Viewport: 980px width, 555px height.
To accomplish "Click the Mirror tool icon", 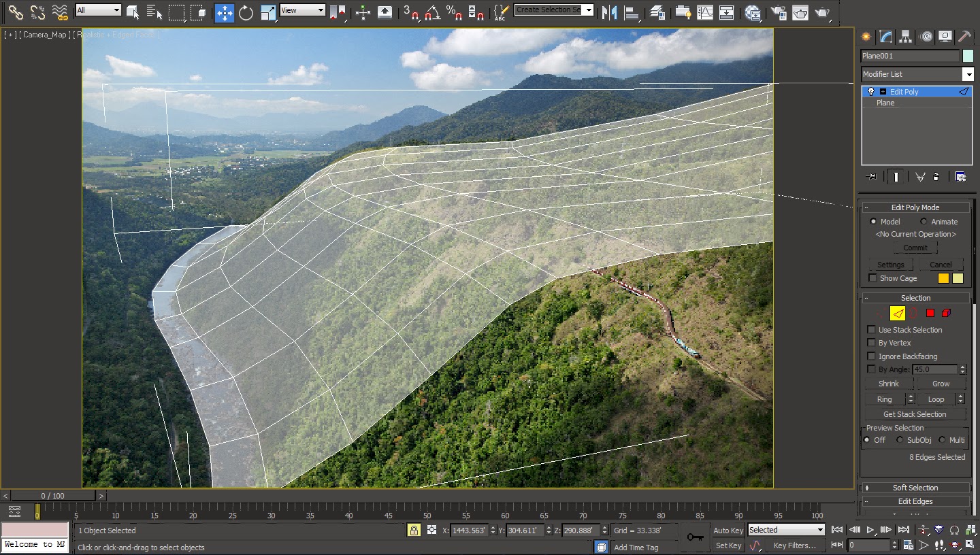I will [x=609, y=12].
